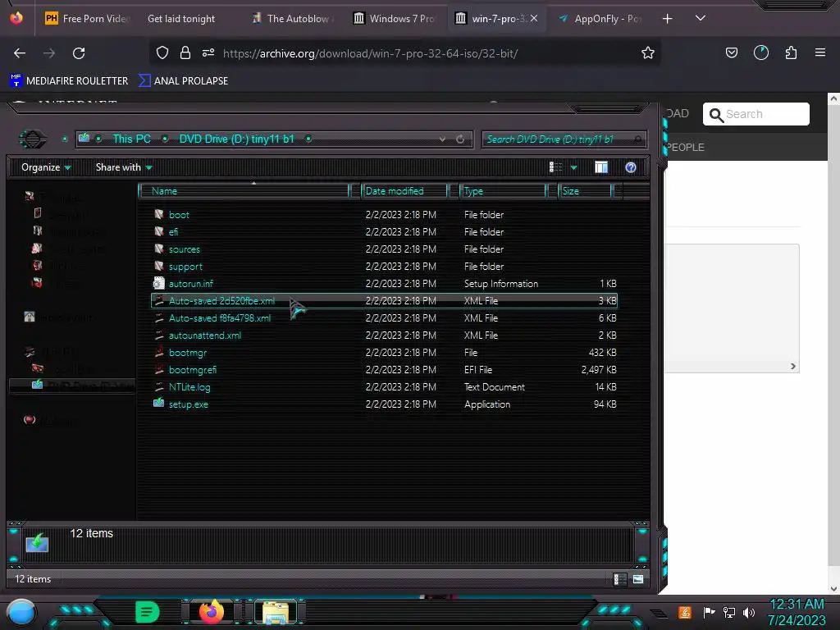Switch to The Autoblow tab
Image resolution: width=840 pixels, height=630 pixels.
point(293,19)
